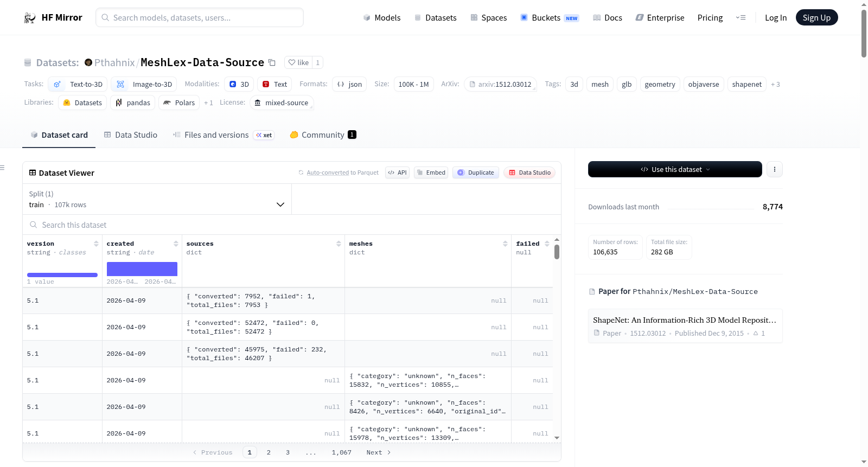Copy dataset name with the copy icon

pyautogui.click(x=272, y=63)
